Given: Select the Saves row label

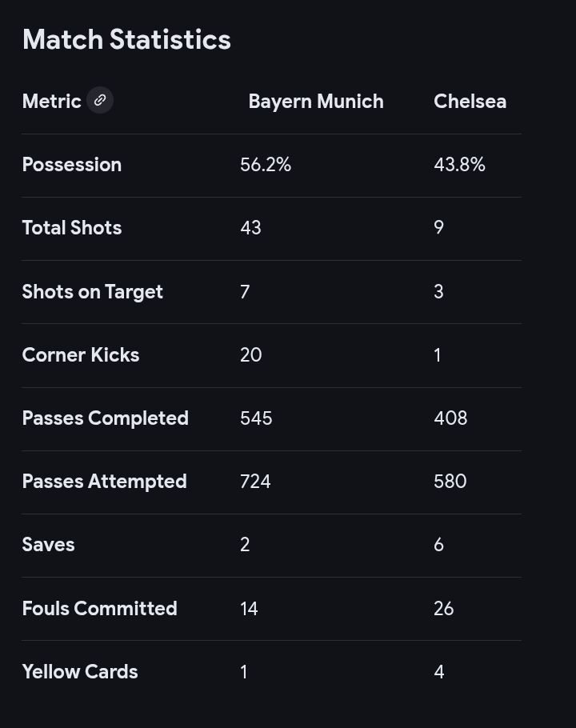Looking at the screenshot, I should 48,545.
